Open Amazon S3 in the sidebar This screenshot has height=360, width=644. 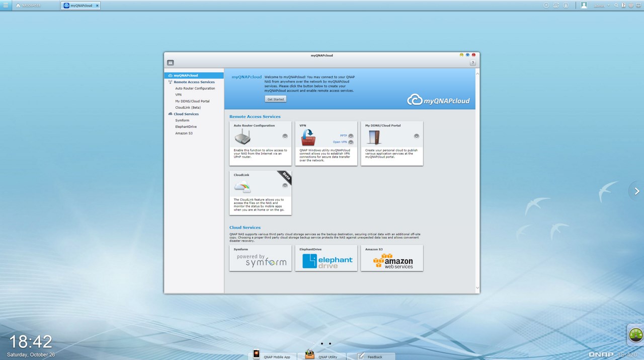(x=184, y=133)
